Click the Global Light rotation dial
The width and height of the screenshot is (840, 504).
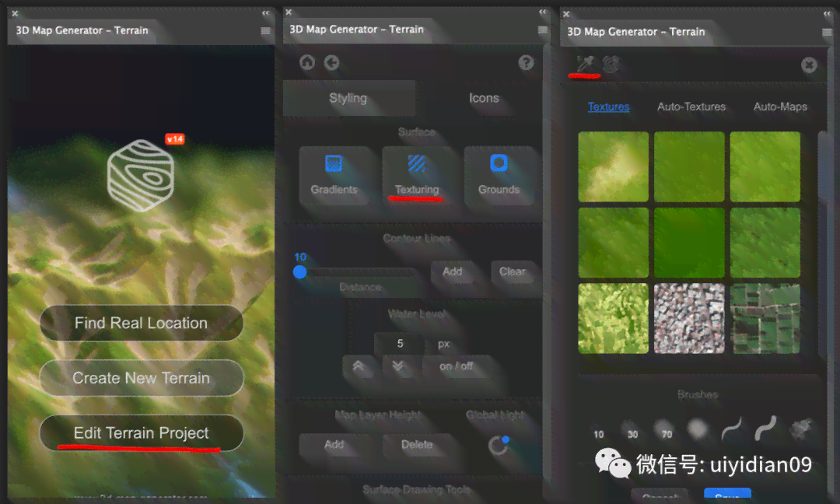tap(499, 445)
